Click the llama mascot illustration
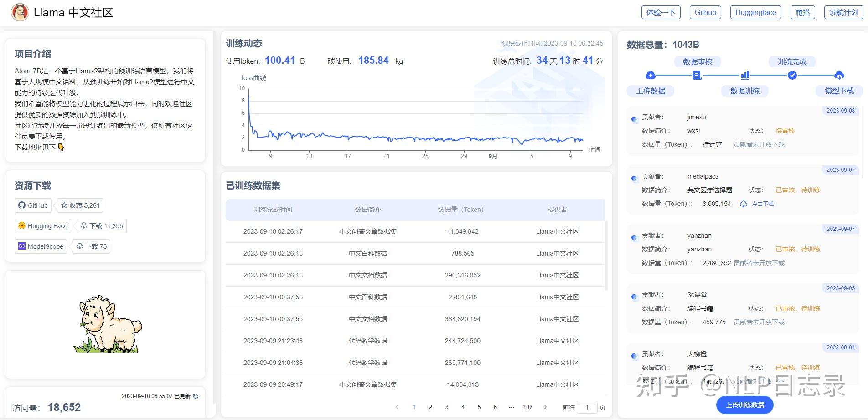Viewport: 868px width, 420px height. [108, 324]
